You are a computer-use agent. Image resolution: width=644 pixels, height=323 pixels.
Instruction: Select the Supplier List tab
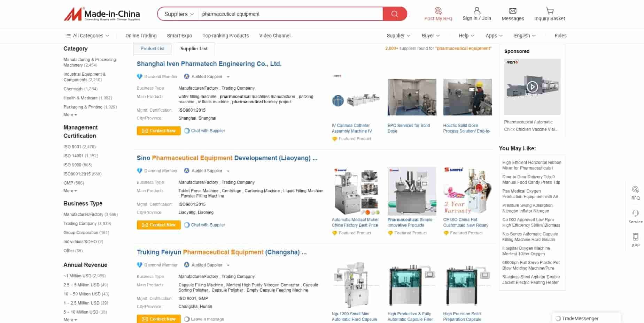(194, 49)
